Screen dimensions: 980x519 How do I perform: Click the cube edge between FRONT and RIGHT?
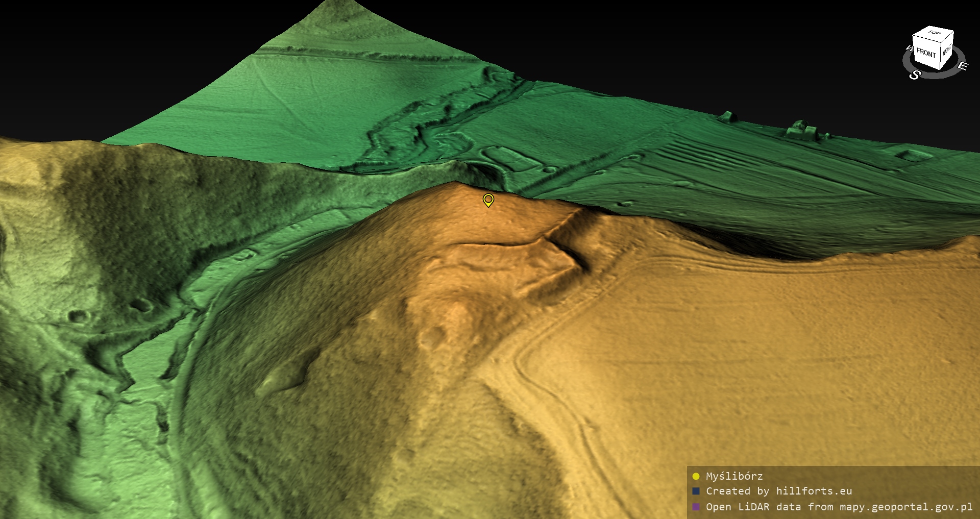pyautogui.click(x=940, y=56)
